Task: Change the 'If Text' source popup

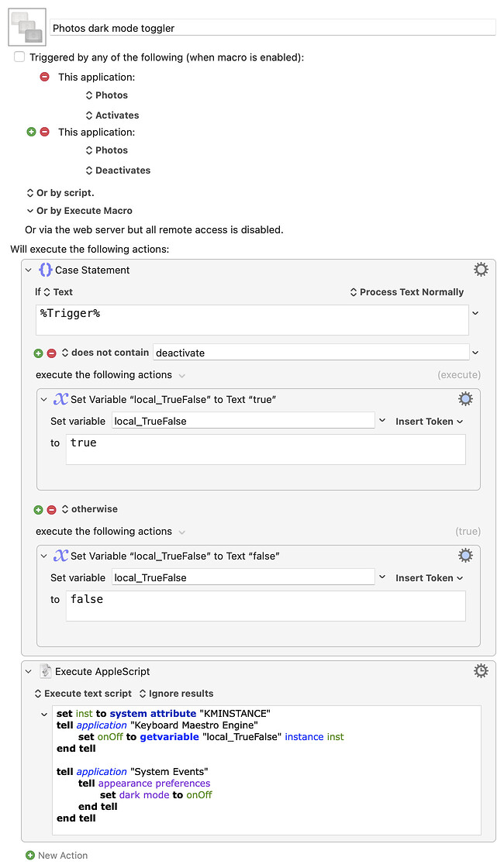Action: click(x=58, y=291)
